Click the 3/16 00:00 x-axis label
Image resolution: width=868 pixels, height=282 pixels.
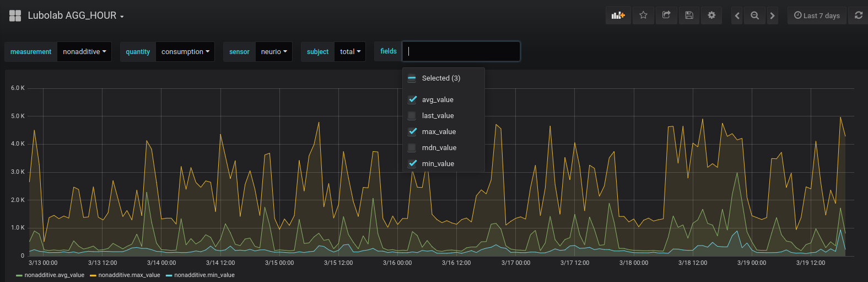tap(397, 263)
